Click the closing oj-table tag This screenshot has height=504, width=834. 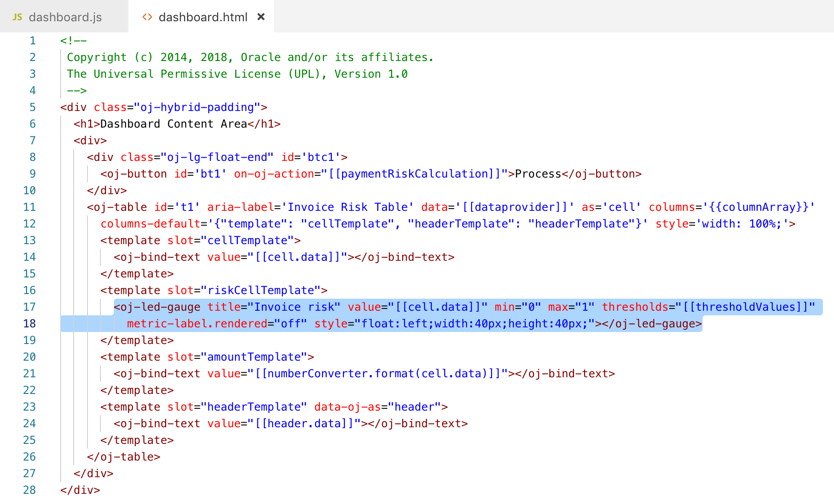tap(124, 457)
